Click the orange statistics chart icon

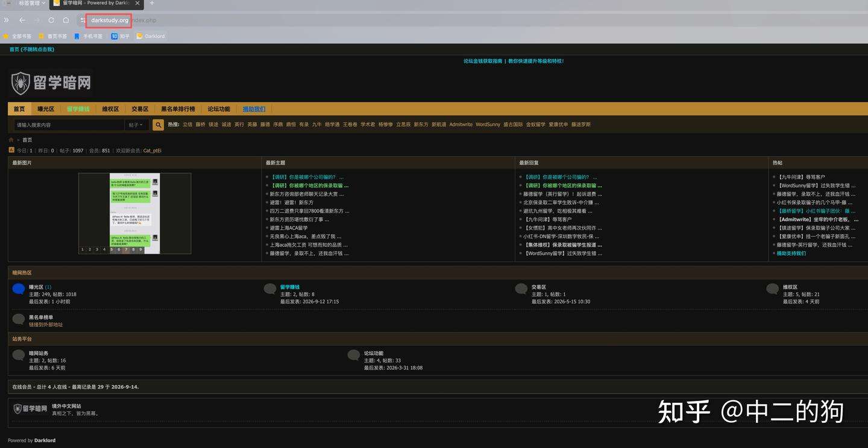coord(11,150)
